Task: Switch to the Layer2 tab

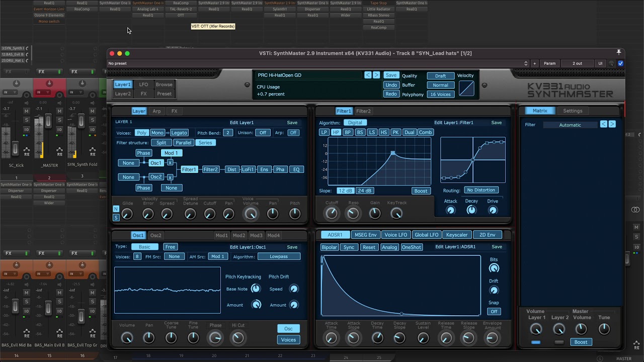Action: [123, 94]
